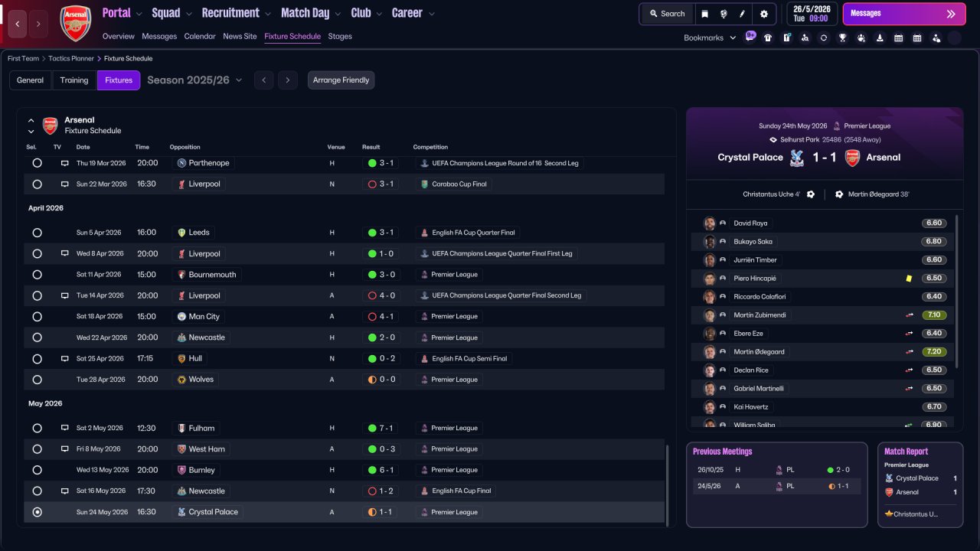Select the Burnley fixture radio button

[37, 471]
